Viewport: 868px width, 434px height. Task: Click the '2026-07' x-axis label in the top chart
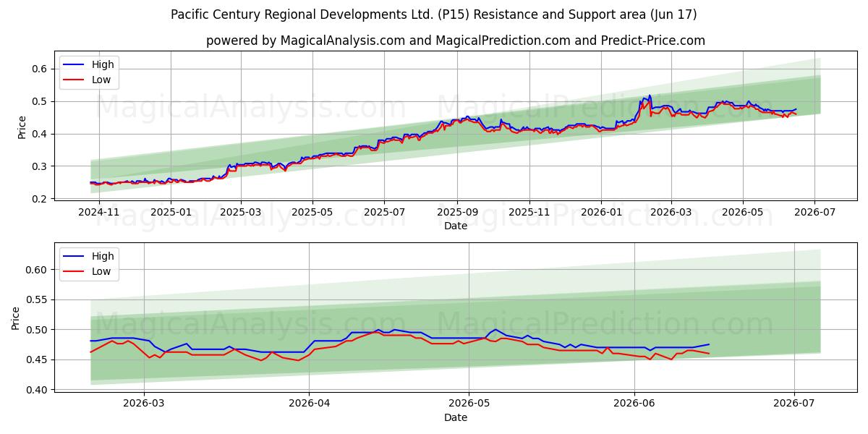[814, 212]
